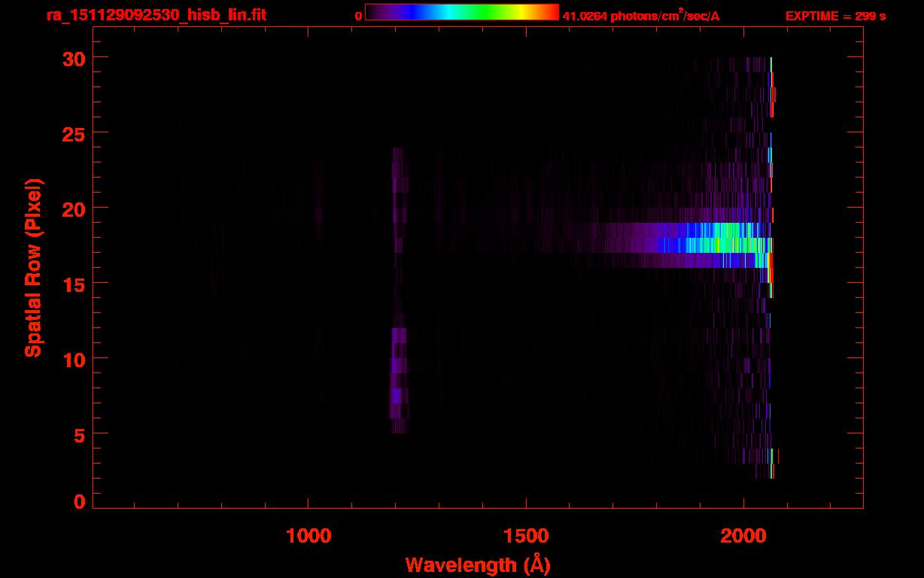Click the y-axis tick label 20
The width and height of the screenshot is (924, 578).
74,208
